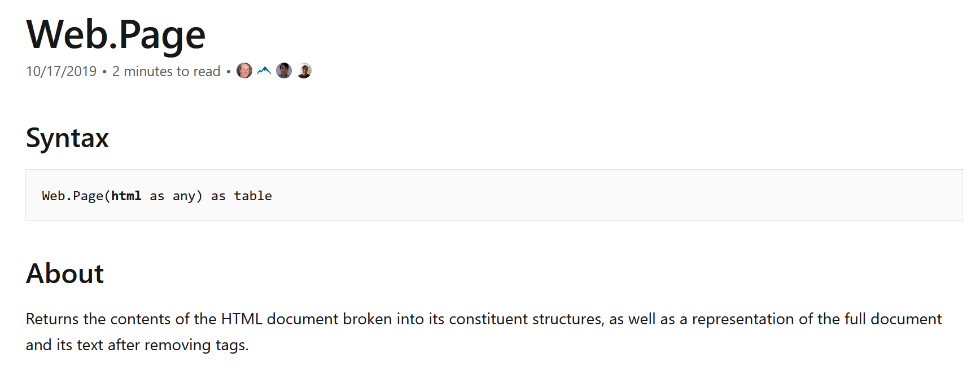Click the word 'any' in the code block
Image resolution: width=980 pixels, height=388 pixels.
point(184,196)
